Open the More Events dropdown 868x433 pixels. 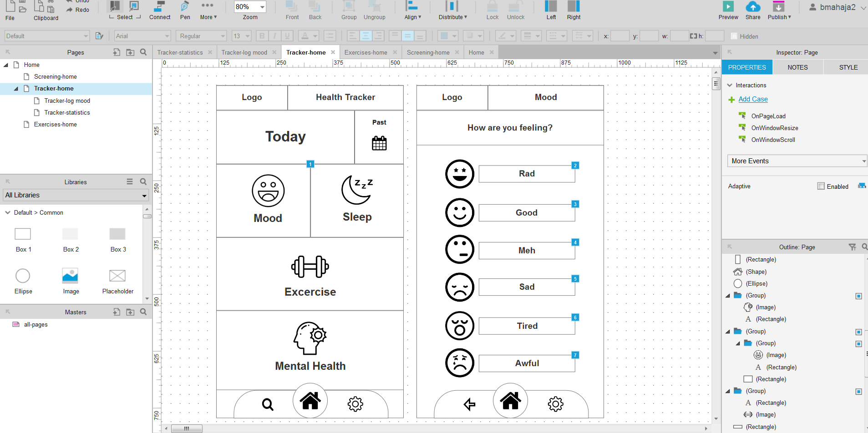point(797,161)
